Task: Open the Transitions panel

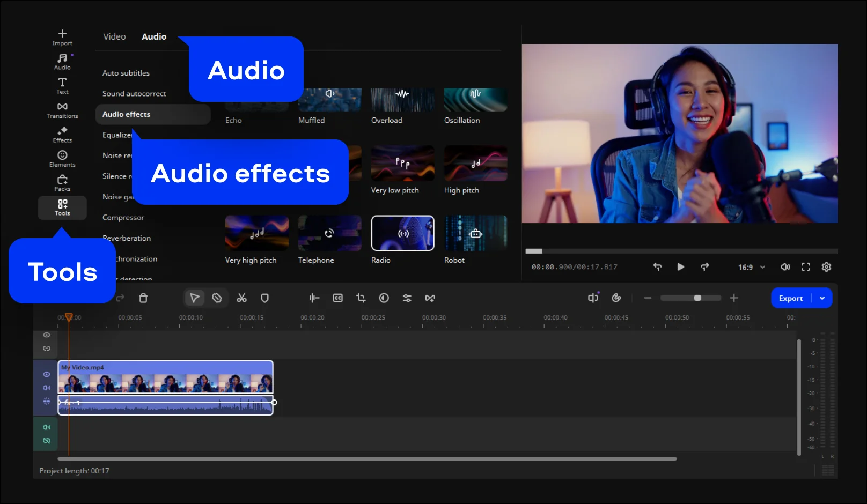Action: [x=62, y=110]
